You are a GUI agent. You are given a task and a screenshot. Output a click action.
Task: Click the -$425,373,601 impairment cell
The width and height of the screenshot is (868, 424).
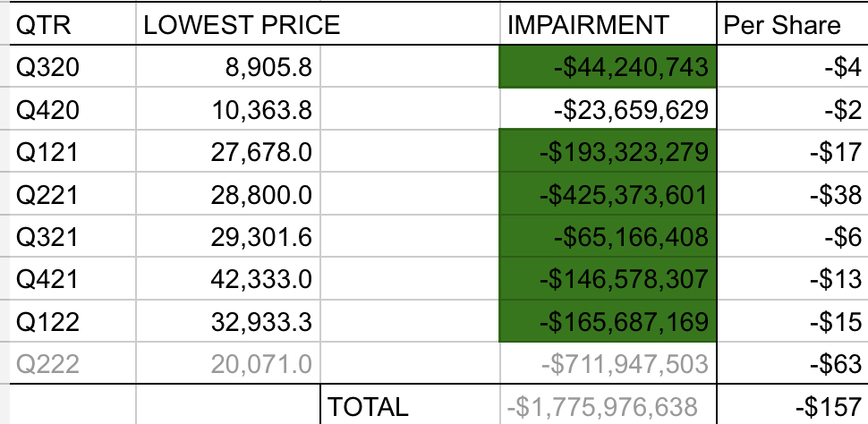pyautogui.click(x=608, y=194)
